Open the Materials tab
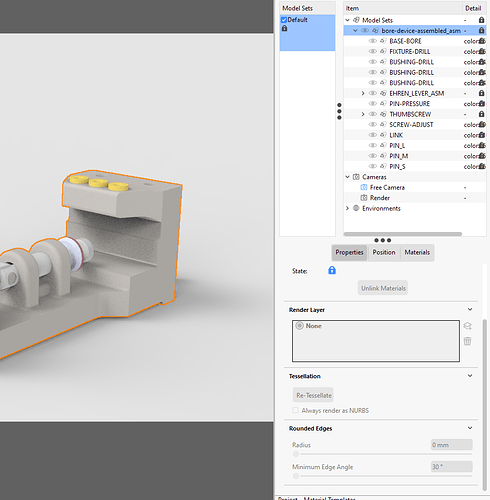 (417, 252)
